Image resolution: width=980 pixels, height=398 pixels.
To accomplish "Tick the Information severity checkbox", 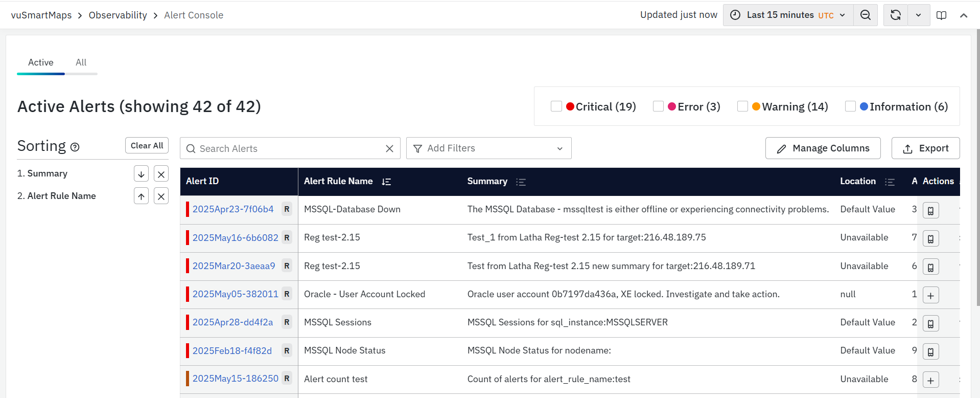I will [x=850, y=106].
